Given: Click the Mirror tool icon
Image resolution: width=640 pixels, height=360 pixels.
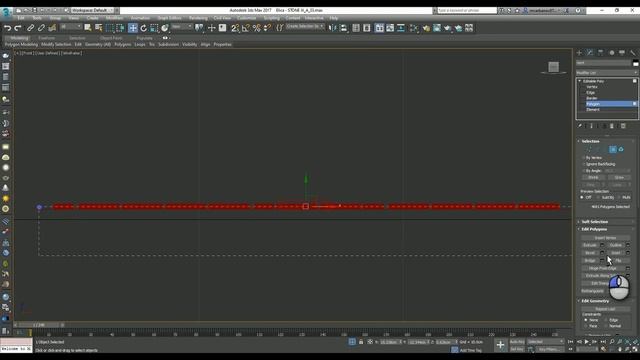Looking at the screenshot, I should (333, 28).
